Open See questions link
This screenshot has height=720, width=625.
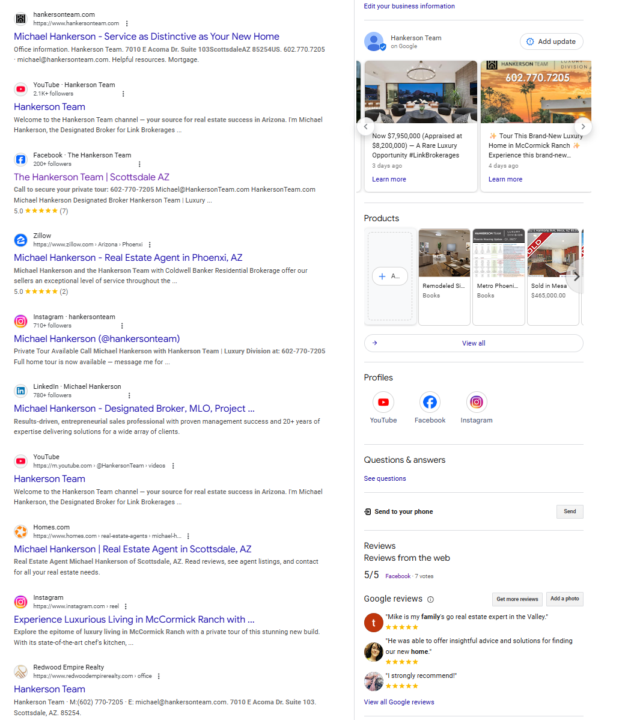[x=385, y=478]
